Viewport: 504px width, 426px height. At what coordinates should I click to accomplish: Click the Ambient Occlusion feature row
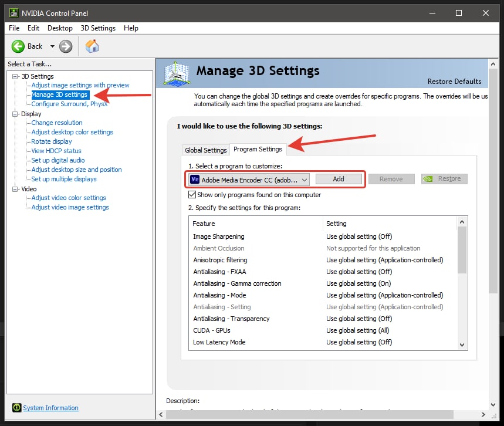(323, 248)
